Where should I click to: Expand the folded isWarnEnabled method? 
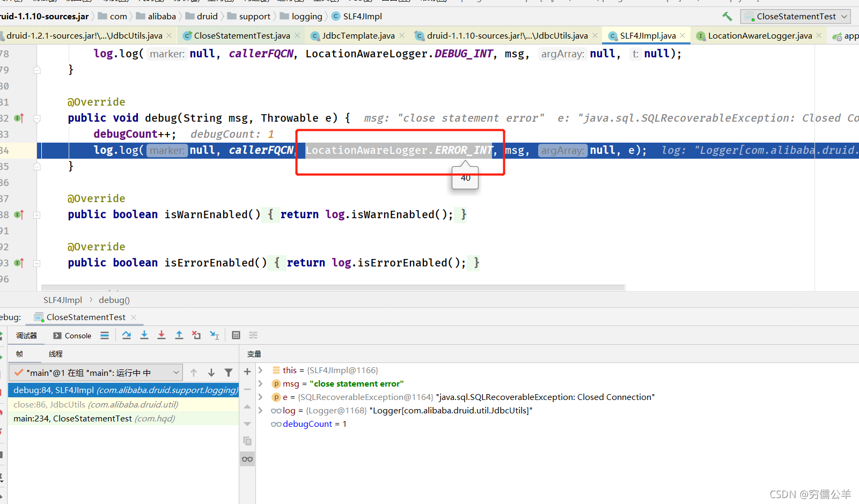(x=37, y=215)
